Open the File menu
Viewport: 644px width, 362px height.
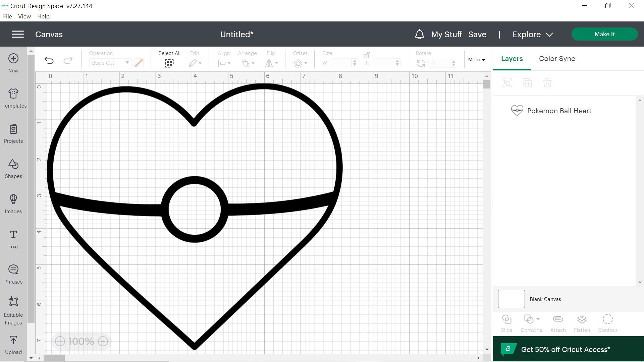(x=7, y=16)
